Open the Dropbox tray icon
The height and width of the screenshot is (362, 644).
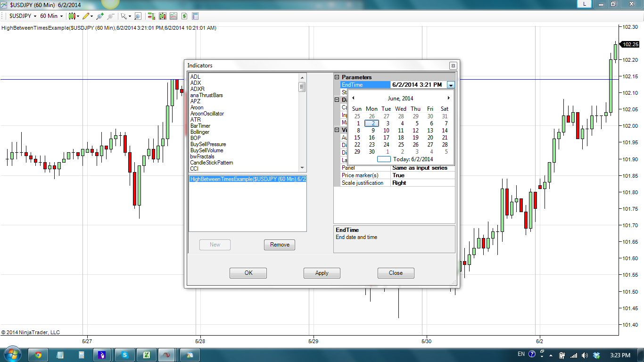coord(596,355)
